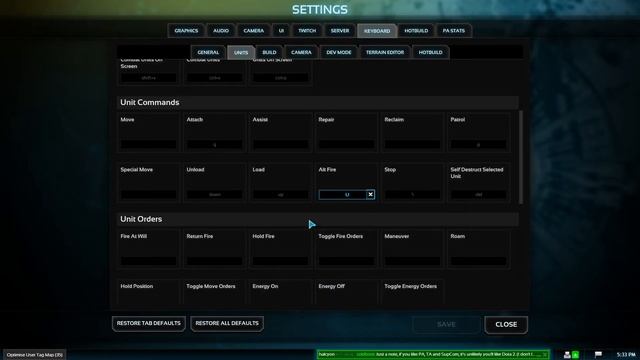Close the settings dialog with Close button
The height and width of the screenshot is (360, 640).
[x=506, y=324]
